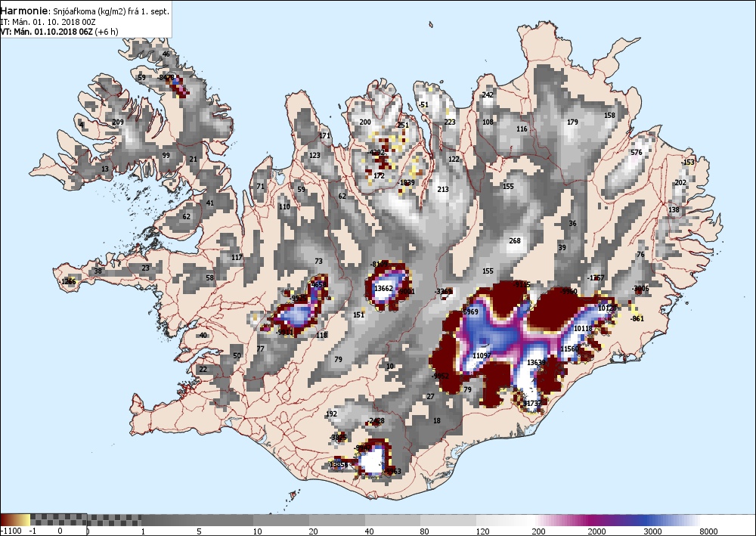Click the '80' legend label
This screenshot has width=756, height=536.
(x=425, y=531)
